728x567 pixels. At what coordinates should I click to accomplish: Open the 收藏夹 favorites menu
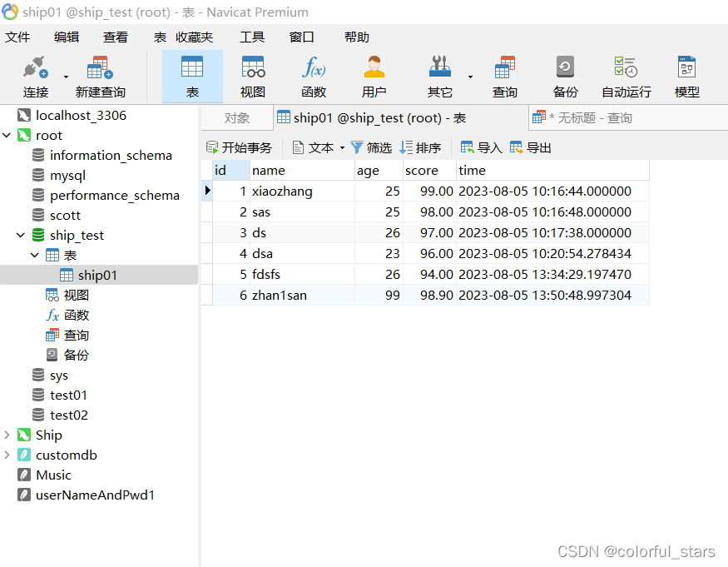[194, 37]
